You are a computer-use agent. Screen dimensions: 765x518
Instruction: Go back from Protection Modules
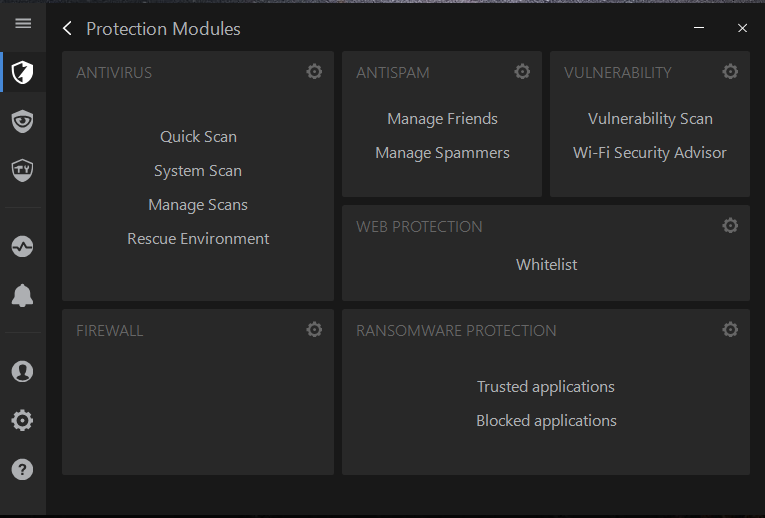click(x=67, y=28)
